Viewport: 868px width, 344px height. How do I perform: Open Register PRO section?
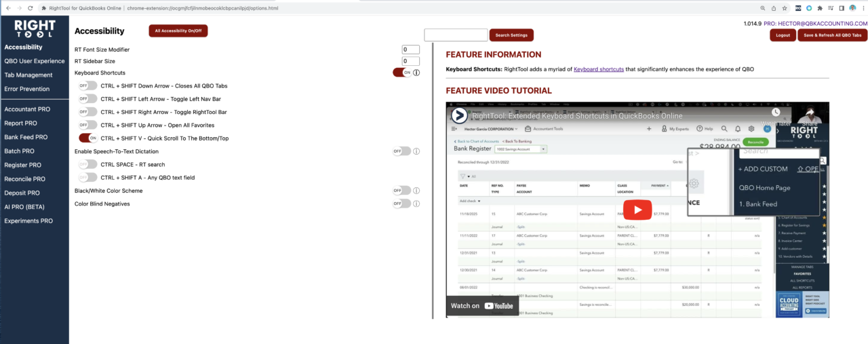tap(23, 165)
